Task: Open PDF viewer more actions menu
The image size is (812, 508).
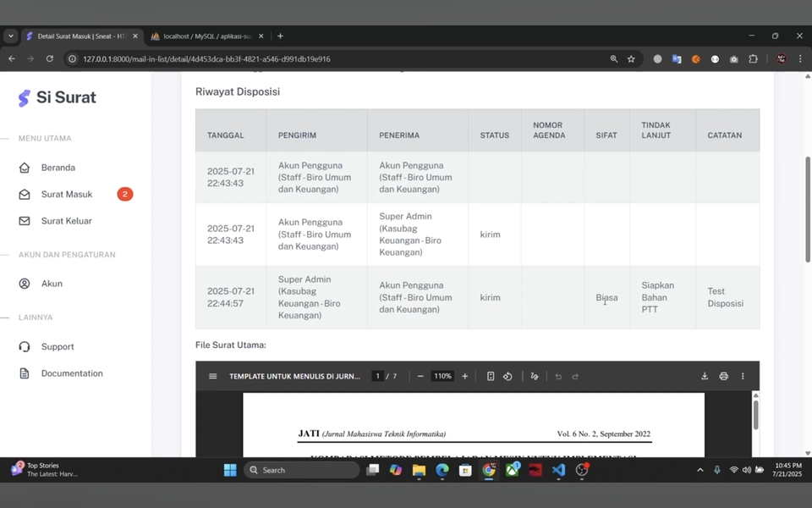Action: (x=743, y=376)
